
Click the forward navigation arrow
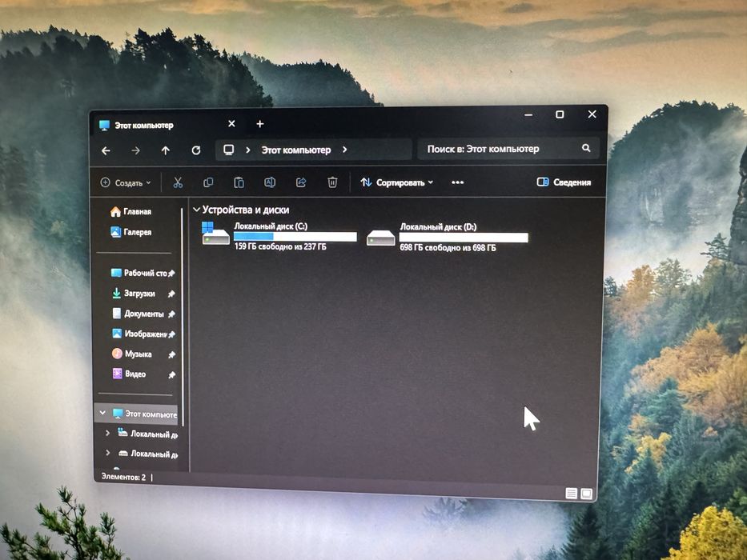tap(136, 150)
